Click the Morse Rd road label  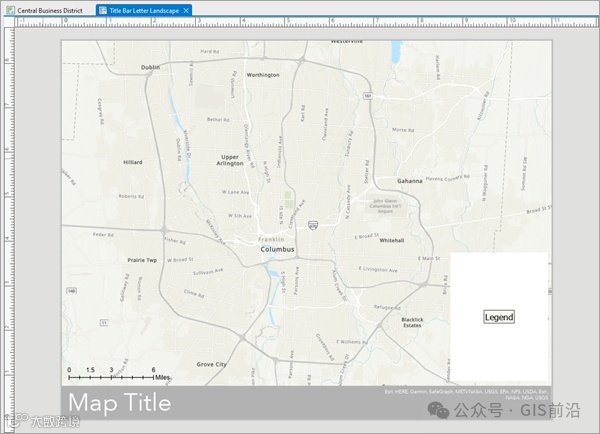pyautogui.click(x=403, y=130)
